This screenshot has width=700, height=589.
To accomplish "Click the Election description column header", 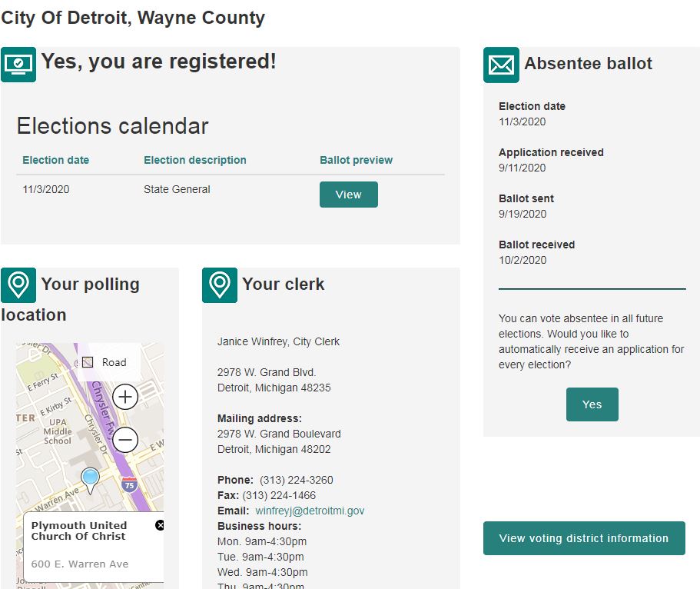I will point(194,160).
